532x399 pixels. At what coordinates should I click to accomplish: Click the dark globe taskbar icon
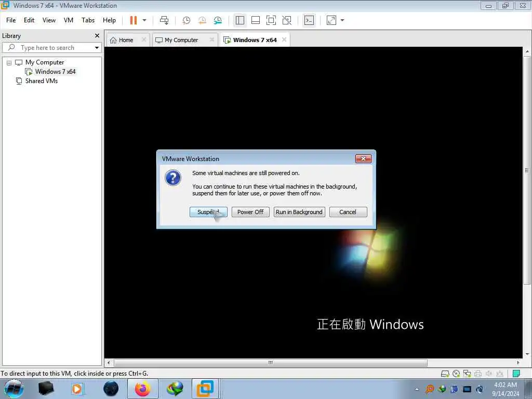111,389
